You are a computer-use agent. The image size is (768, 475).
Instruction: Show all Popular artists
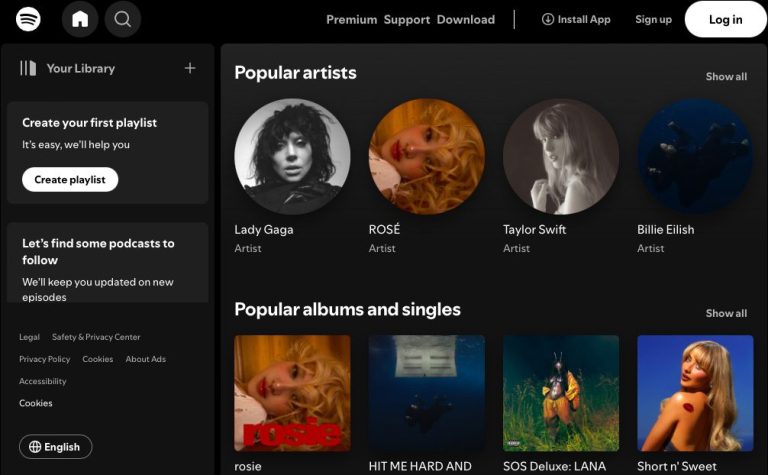(x=726, y=76)
